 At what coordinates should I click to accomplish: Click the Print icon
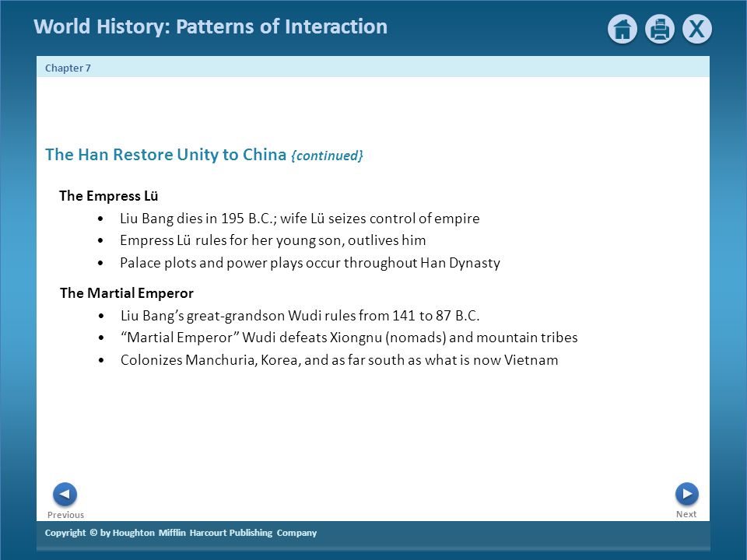pyautogui.click(x=659, y=29)
